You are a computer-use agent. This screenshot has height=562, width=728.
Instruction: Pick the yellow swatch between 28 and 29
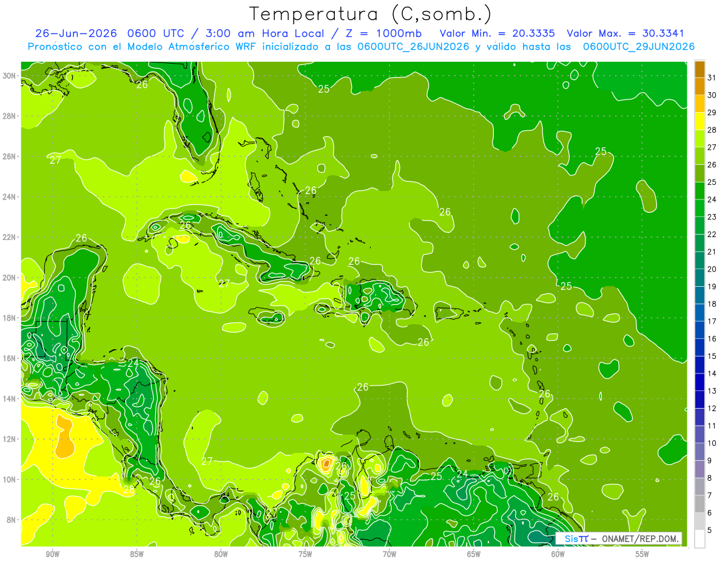[x=699, y=122]
